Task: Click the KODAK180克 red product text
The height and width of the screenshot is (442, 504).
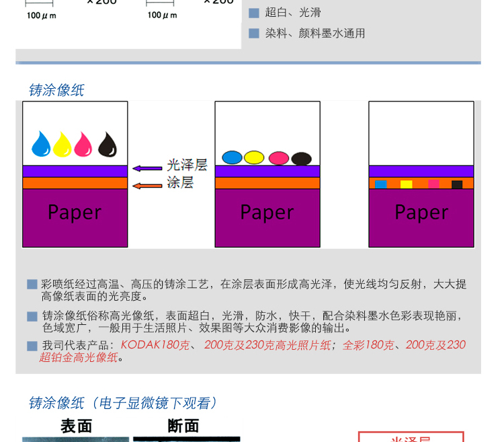Action: [155, 345]
